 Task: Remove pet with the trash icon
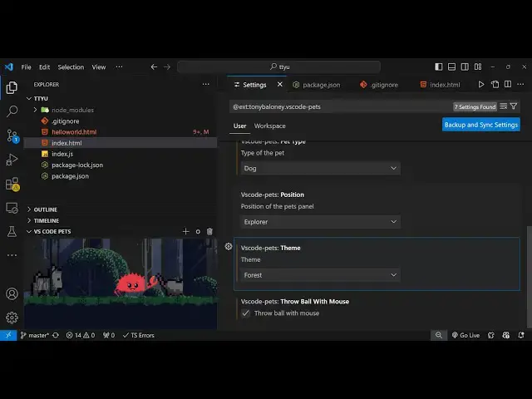209,231
